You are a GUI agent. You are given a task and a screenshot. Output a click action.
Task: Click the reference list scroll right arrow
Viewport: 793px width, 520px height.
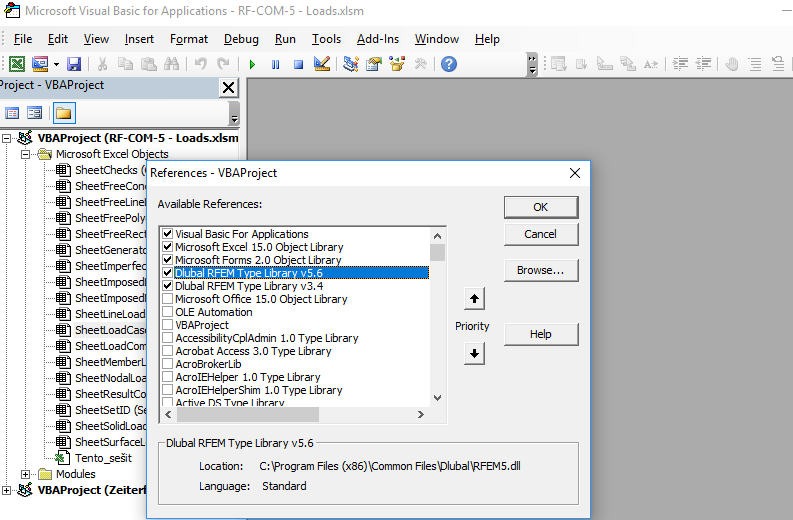(x=421, y=414)
